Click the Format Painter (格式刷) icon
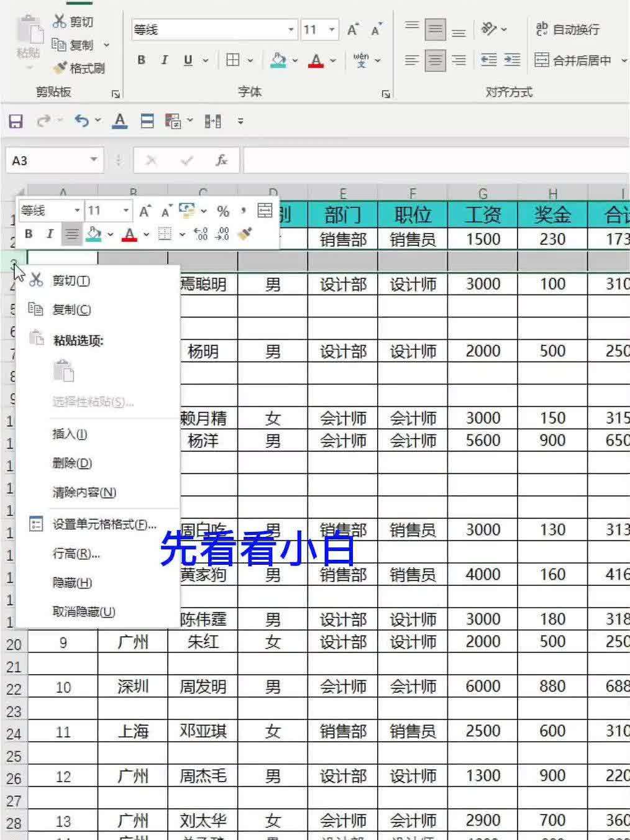This screenshot has height=840, width=630. click(x=60, y=68)
